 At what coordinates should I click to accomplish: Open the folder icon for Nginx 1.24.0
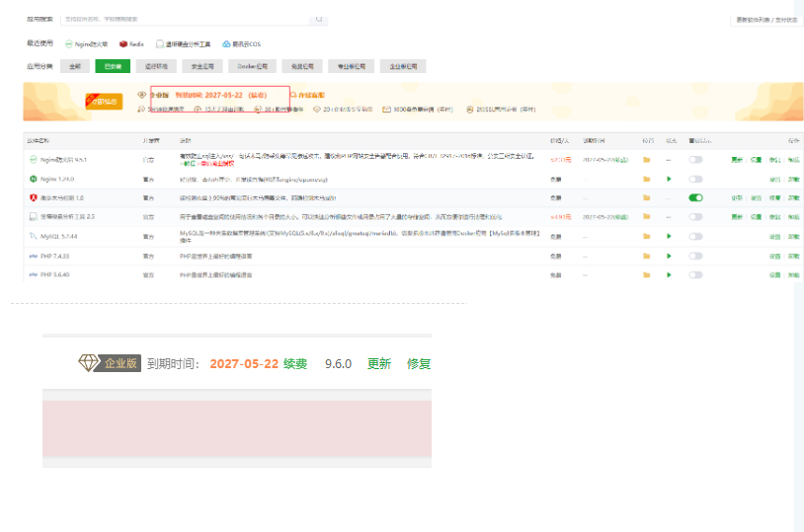(647, 179)
